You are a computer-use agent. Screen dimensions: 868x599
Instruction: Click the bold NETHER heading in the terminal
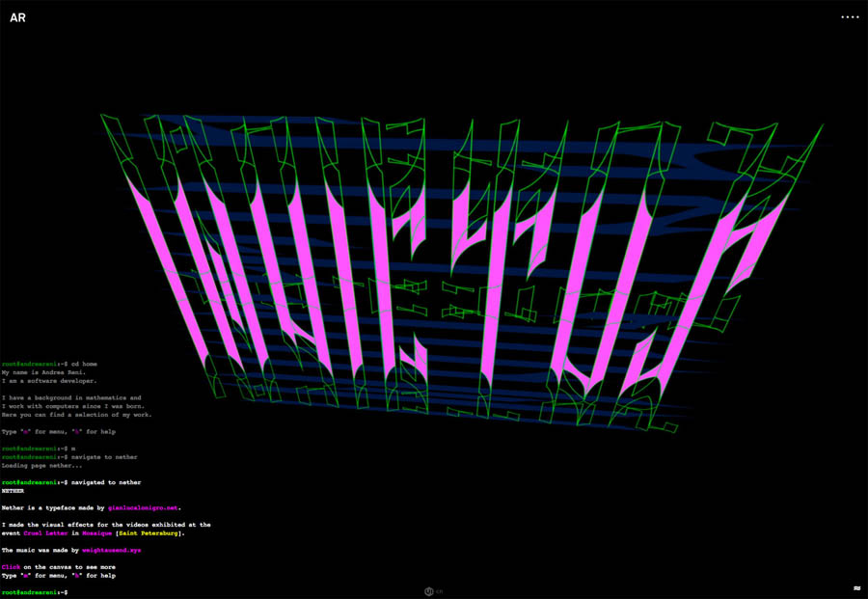(14, 490)
